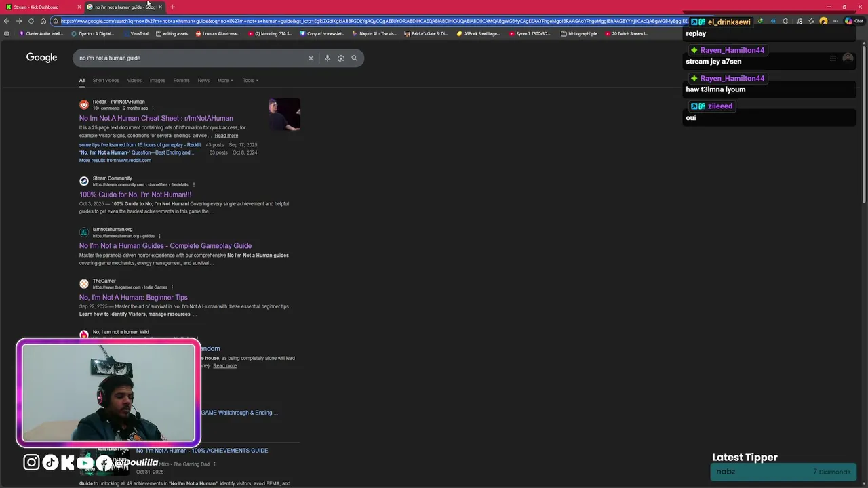Open Mike - The Gaming Dad result options
Screen dimensions: 868x488
214,464
